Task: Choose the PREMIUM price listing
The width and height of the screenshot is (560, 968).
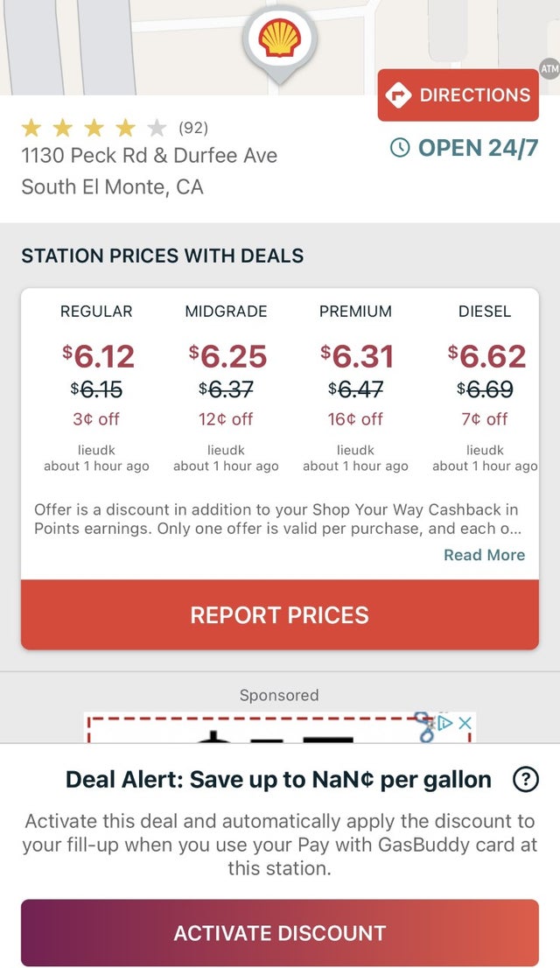Action: tap(355, 357)
